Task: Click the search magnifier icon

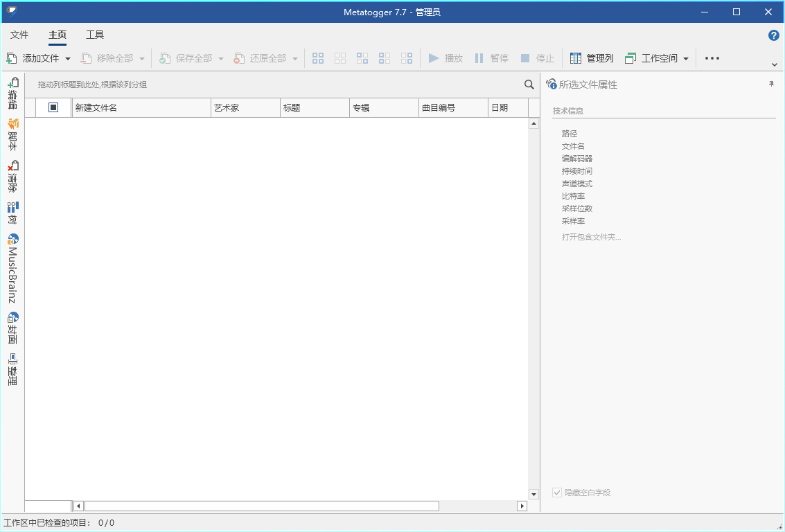Action: coord(529,85)
